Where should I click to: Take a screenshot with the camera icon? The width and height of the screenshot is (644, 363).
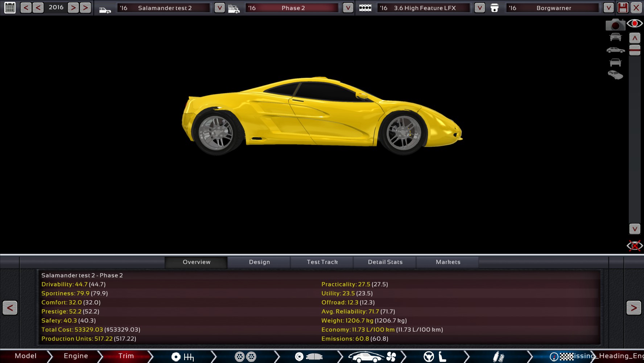pyautogui.click(x=615, y=24)
